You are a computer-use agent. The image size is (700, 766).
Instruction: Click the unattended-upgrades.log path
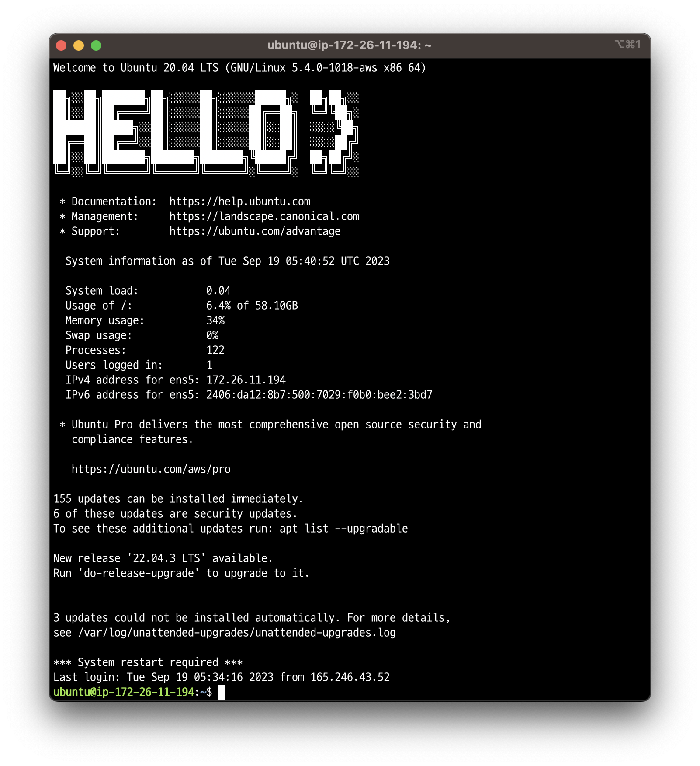237,633
